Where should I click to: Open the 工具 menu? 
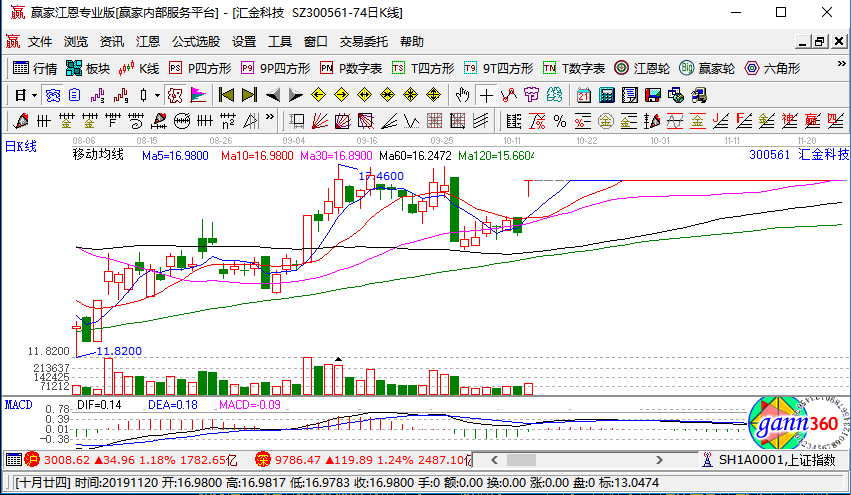(x=280, y=42)
